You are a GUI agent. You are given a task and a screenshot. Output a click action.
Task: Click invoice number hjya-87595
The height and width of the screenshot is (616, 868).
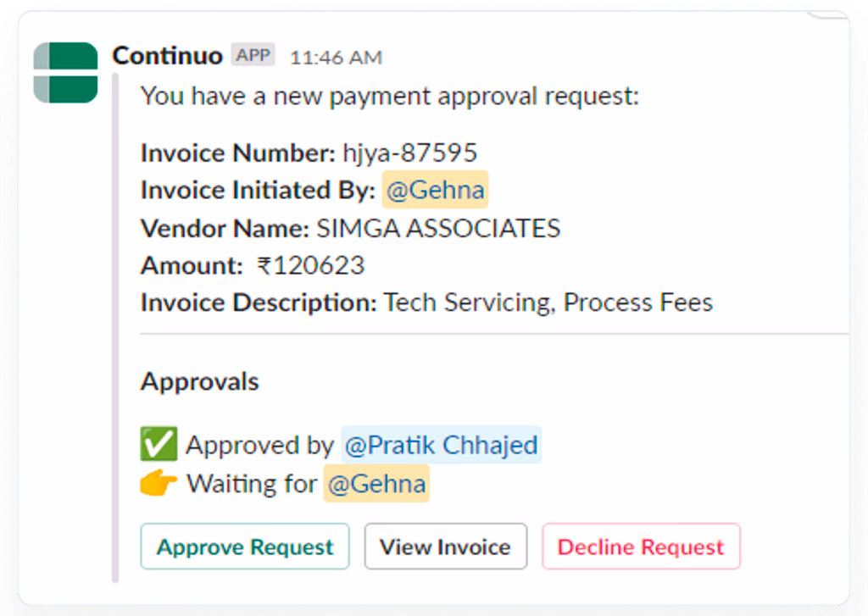pyautogui.click(x=409, y=153)
